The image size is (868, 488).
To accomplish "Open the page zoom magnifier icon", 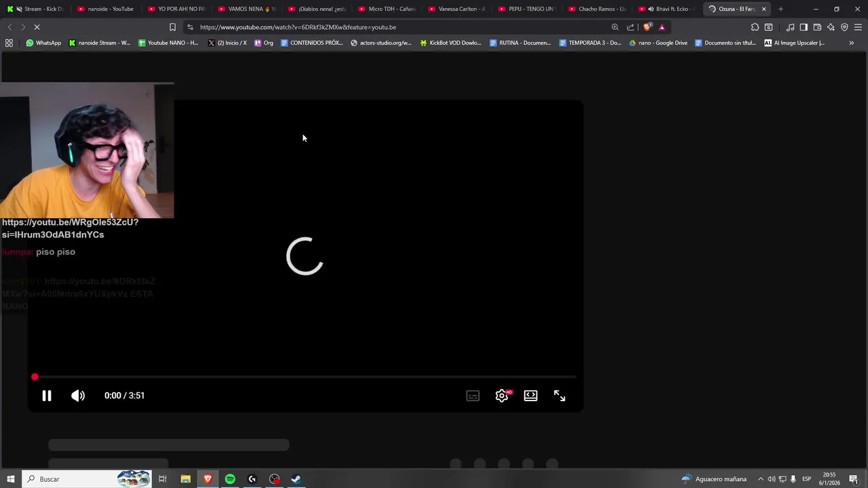I will 615,27.
